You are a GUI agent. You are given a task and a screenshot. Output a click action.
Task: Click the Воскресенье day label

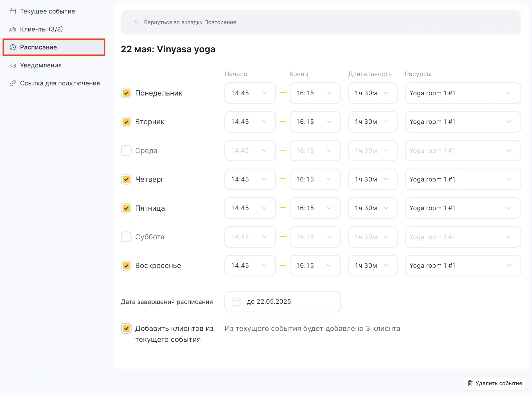click(158, 265)
